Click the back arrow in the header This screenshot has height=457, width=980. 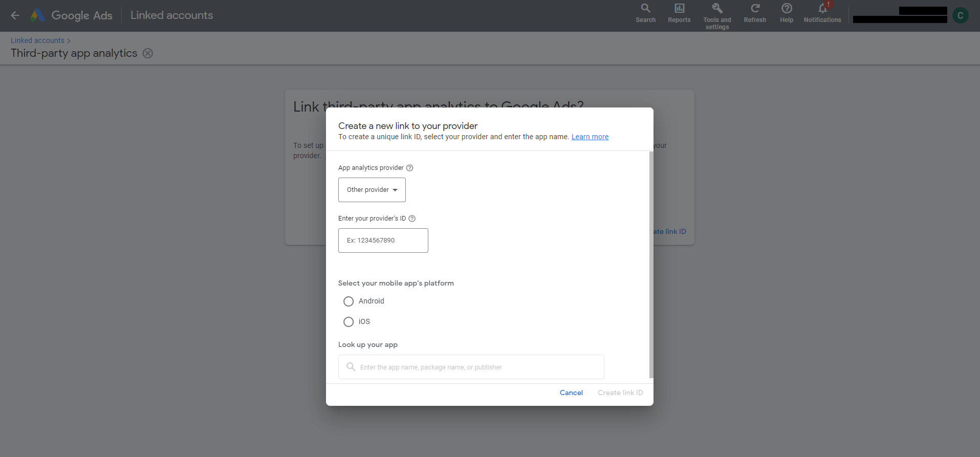15,15
